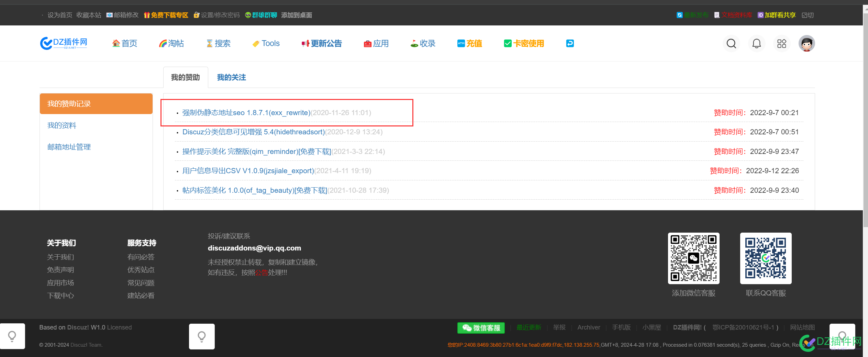Open footer link 优秀站点
Image resolution: width=868 pixels, height=357 pixels.
click(x=141, y=270)
